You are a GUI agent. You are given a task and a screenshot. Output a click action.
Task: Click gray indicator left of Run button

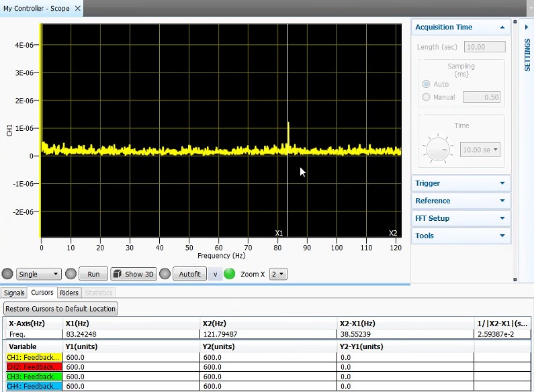(71, 274)
